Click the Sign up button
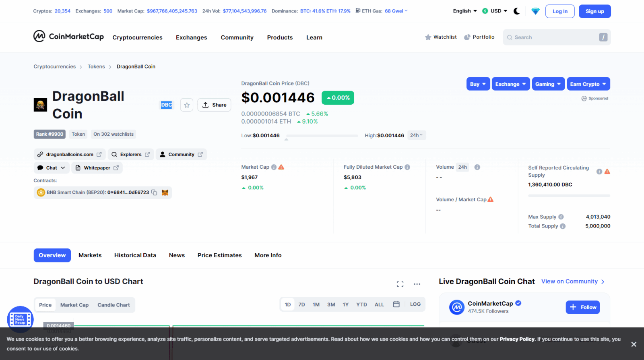Screen dimensions: 644x360 [x=595, y=11]
